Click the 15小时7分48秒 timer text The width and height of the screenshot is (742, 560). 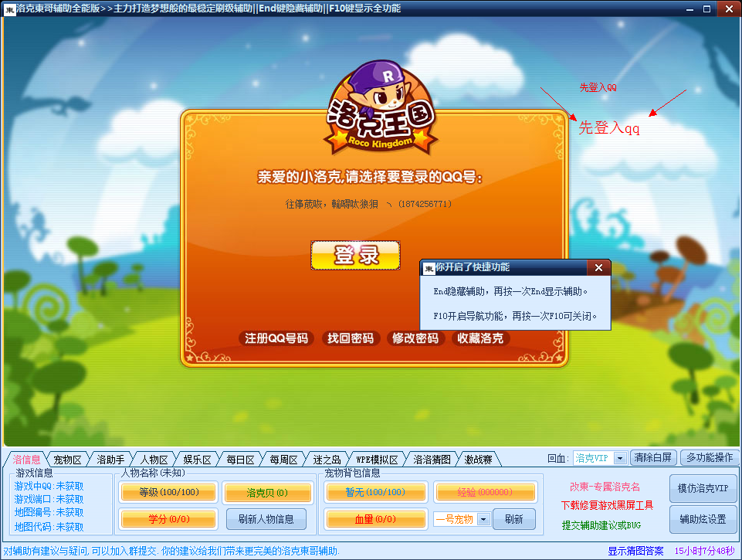click(705, 551)
